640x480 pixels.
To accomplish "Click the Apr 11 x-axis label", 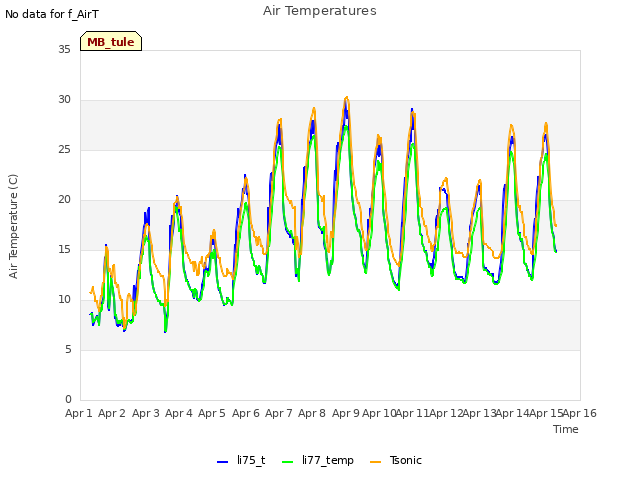I will click(412, 413).
